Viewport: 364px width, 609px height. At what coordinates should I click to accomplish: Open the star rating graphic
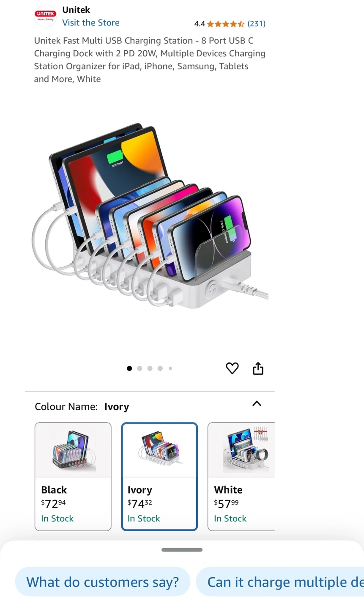[226, 24]
